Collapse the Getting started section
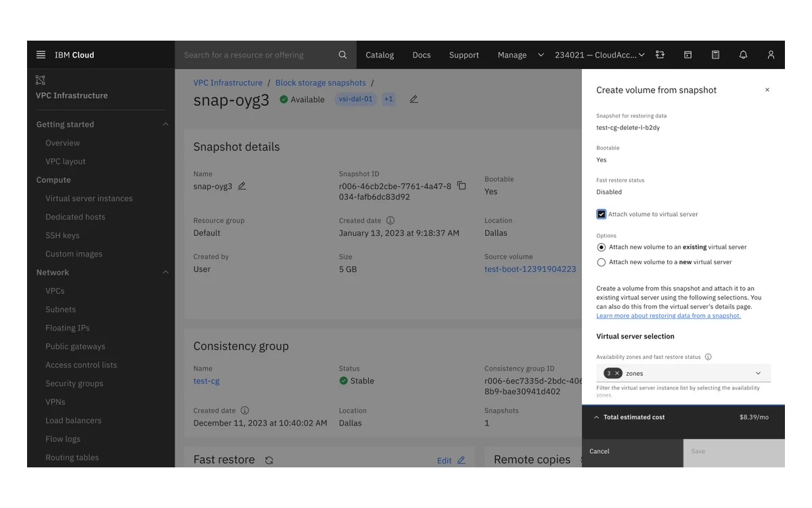 point(165,125)
